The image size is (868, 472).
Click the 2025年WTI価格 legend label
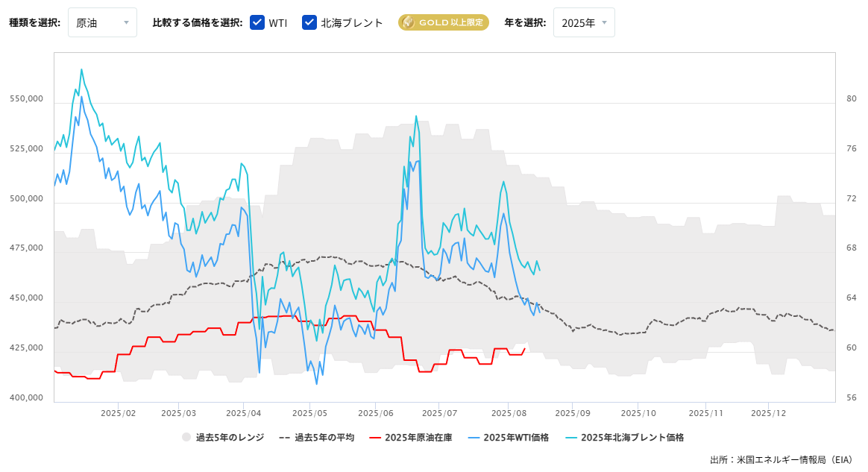click(517, 438)
